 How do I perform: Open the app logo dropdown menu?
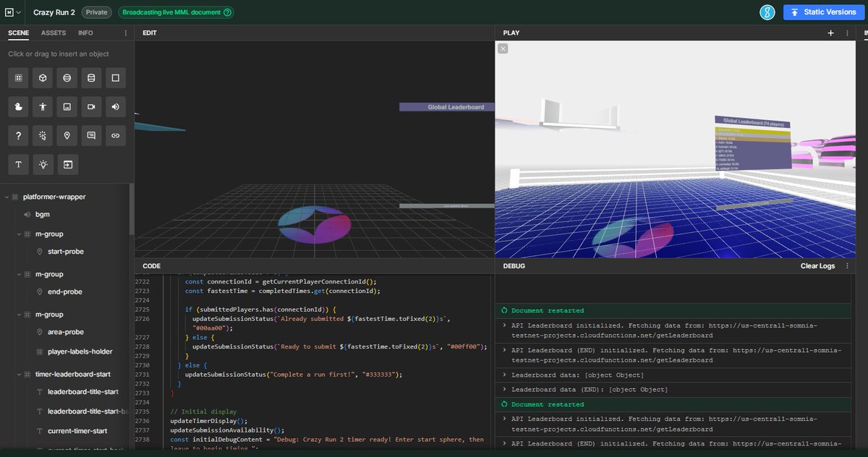[14, 12]
